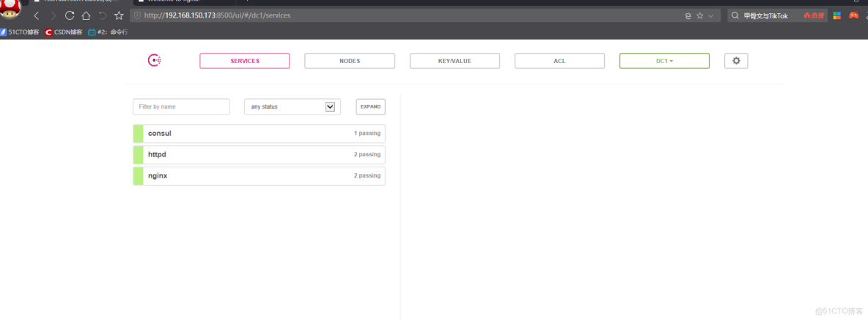Click the green status bar of nginx
The image size is (868, 320).
pyautogui.click(x=138, y=176)
